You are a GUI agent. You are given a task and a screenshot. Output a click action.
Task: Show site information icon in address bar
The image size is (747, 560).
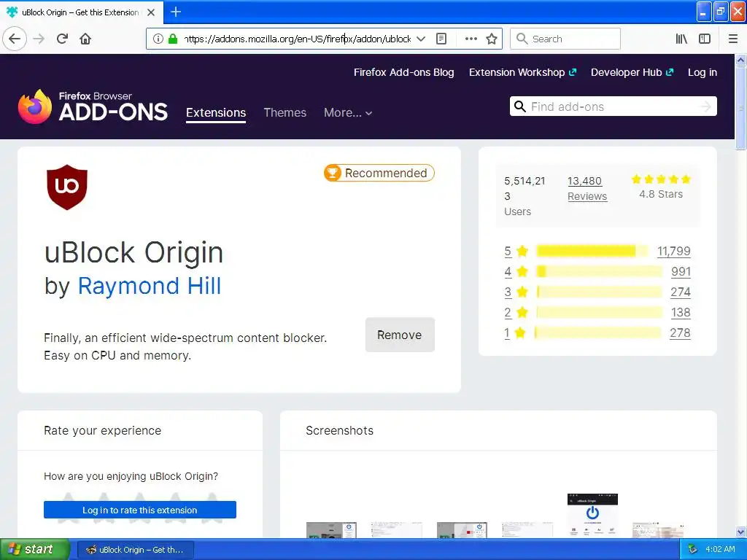point(158,39)
